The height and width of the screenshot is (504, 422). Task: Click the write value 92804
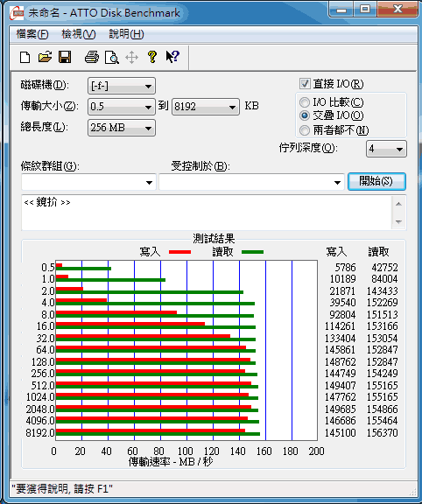342,314
